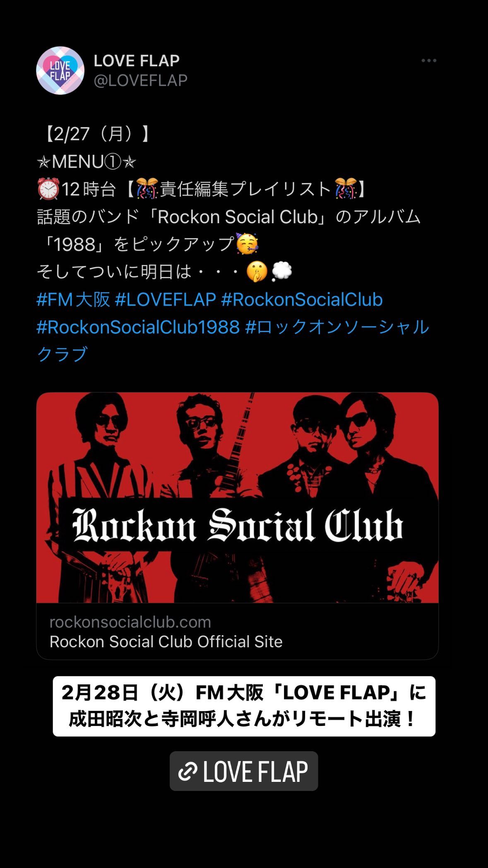The image size is (488, 868).
Task: Open the LOVE FLAP link sticker
Action: click(244, 771)
